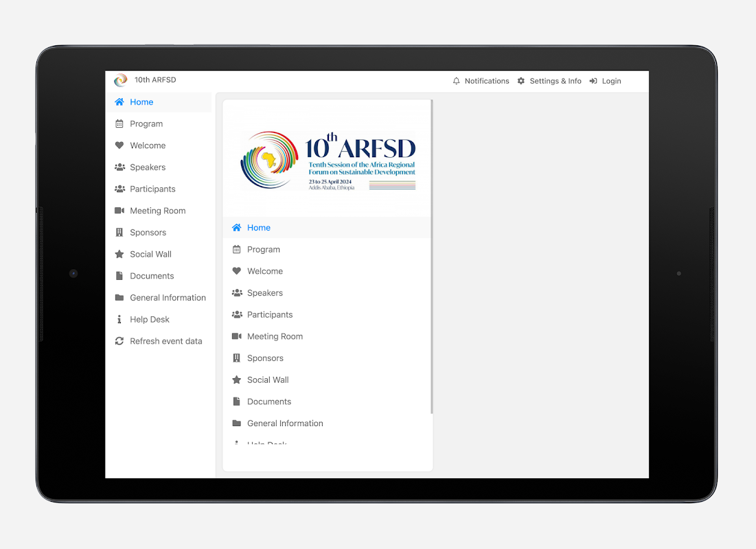This screenshot has height=549, width=756.
Task: Click the 10th ARFSD event banner image
Action: (328, 161)
